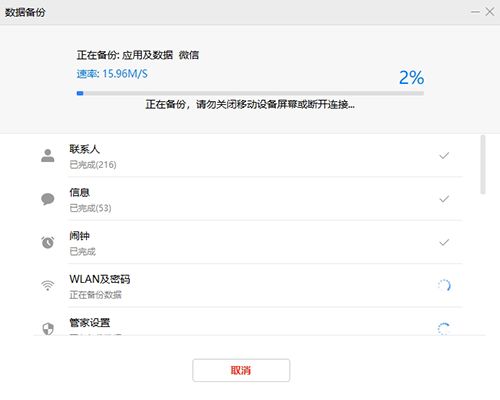Click the checkmark in the 信息 row

click(444, 199)
